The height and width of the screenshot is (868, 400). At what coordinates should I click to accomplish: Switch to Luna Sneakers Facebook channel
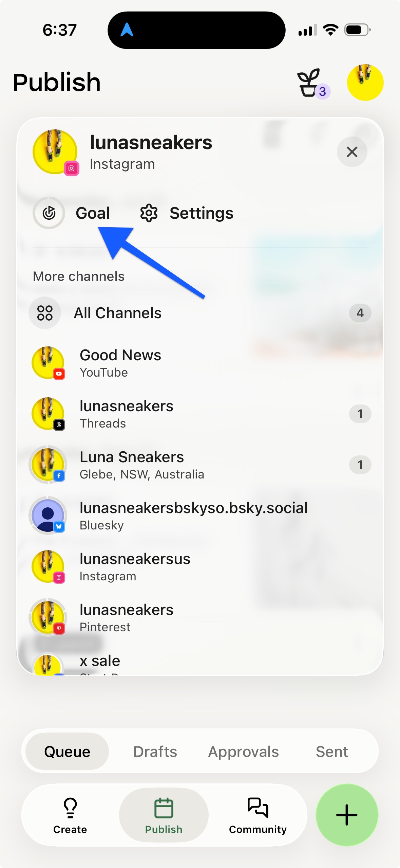point(200,465)
